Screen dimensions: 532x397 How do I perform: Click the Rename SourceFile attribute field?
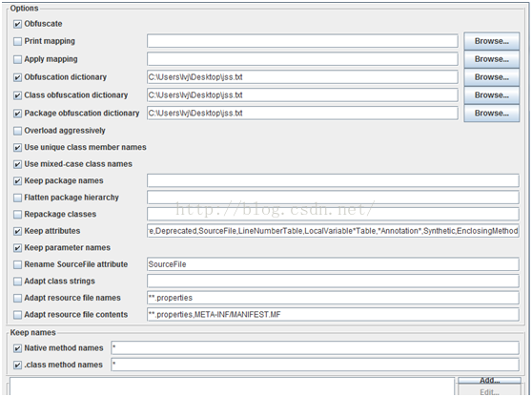coord(333,264)
